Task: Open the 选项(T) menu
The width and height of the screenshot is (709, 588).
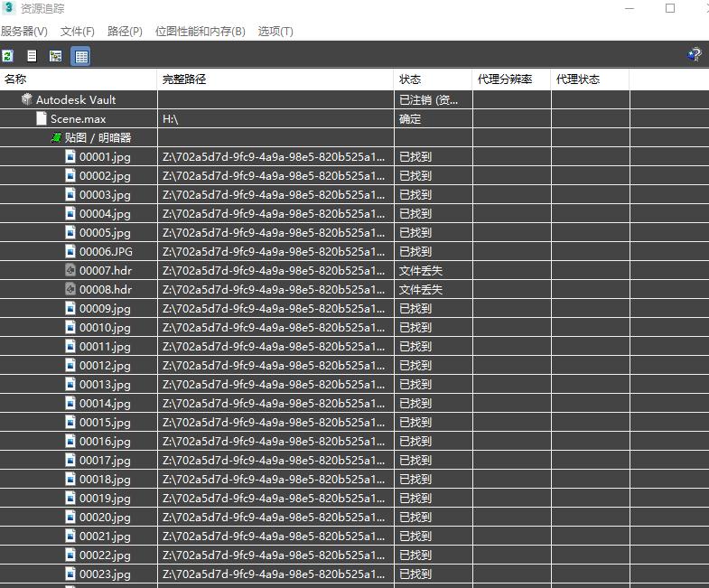Action: pyautogui.click(x=275, y=32)
